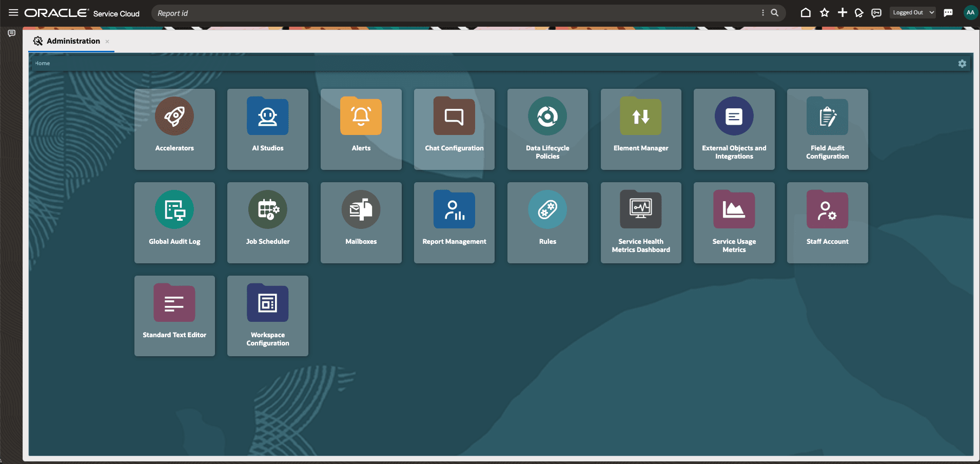Viewport: 980px width, 464px height.
Task: Open search options (vertical dots)
Action: click(x=763, y=13)
